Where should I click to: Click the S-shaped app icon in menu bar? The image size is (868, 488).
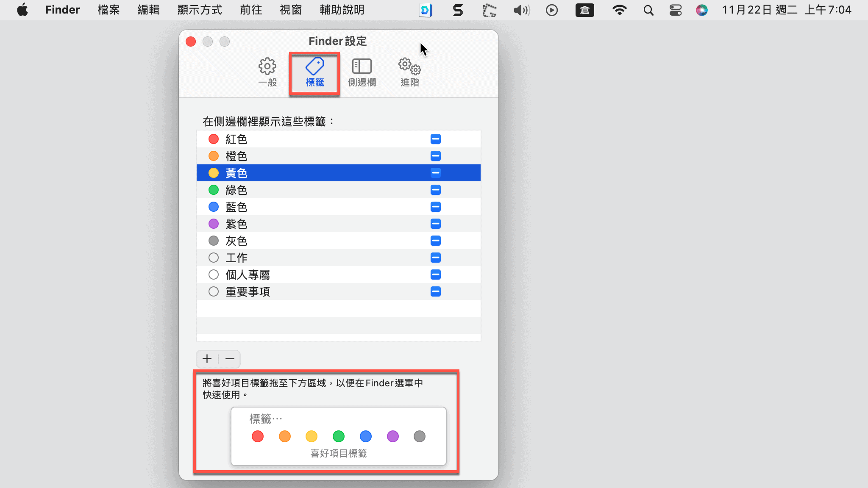click(x=458, y=10)
